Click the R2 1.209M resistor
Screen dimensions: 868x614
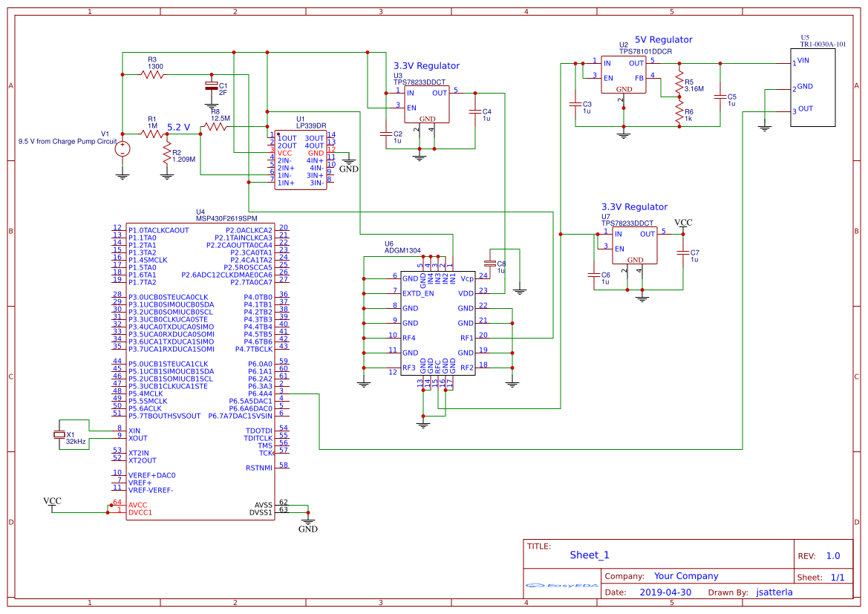click(166, 154)
